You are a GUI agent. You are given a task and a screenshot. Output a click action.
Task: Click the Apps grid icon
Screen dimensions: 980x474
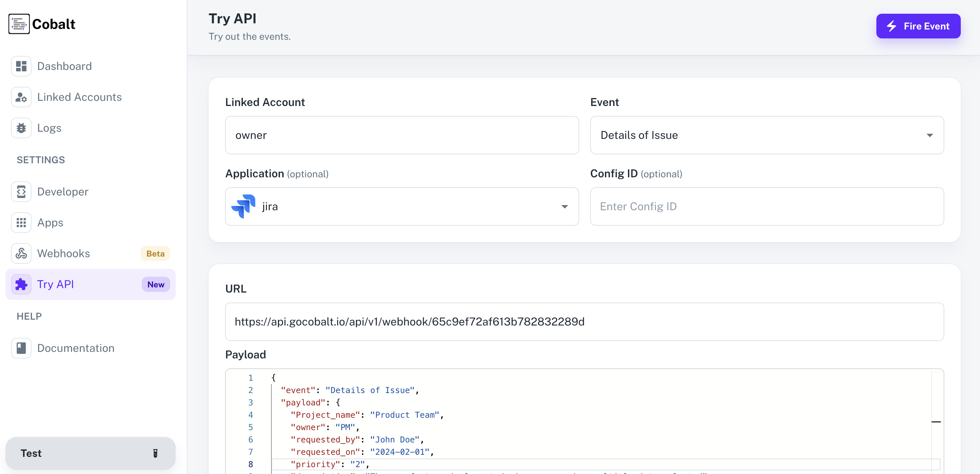21,222
